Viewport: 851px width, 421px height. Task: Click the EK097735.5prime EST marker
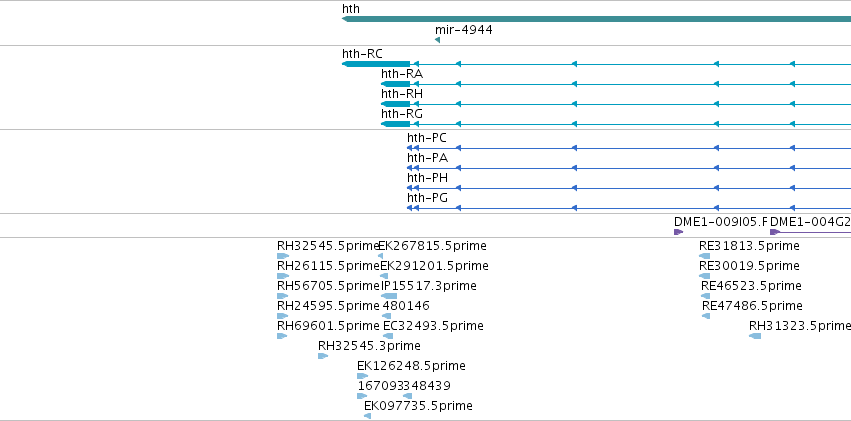tap(367, 417)
